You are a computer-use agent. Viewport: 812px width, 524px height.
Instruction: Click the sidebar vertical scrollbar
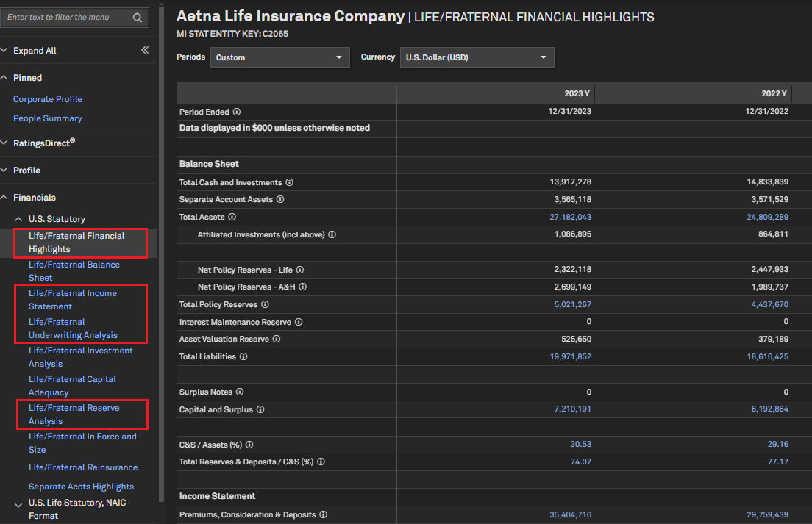pos(161,254)
